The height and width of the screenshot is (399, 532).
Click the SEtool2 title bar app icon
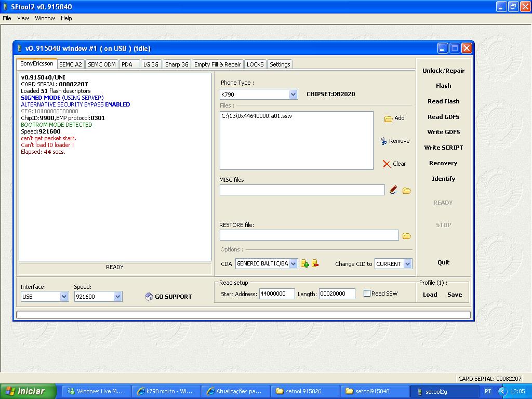pyautogui.click(x=5, y=6)
